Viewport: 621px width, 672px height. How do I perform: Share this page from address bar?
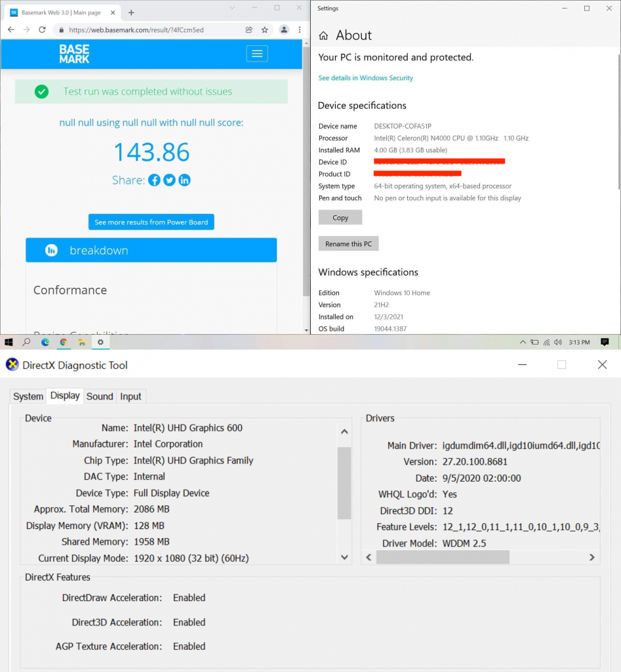pyautogui.click(x=249, y=30)
